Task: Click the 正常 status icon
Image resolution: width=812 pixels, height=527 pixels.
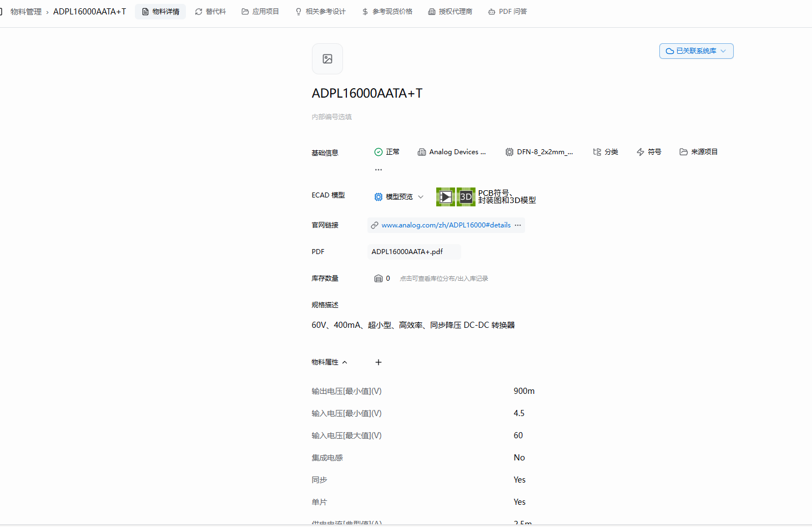Action: [x=379, y=152]
